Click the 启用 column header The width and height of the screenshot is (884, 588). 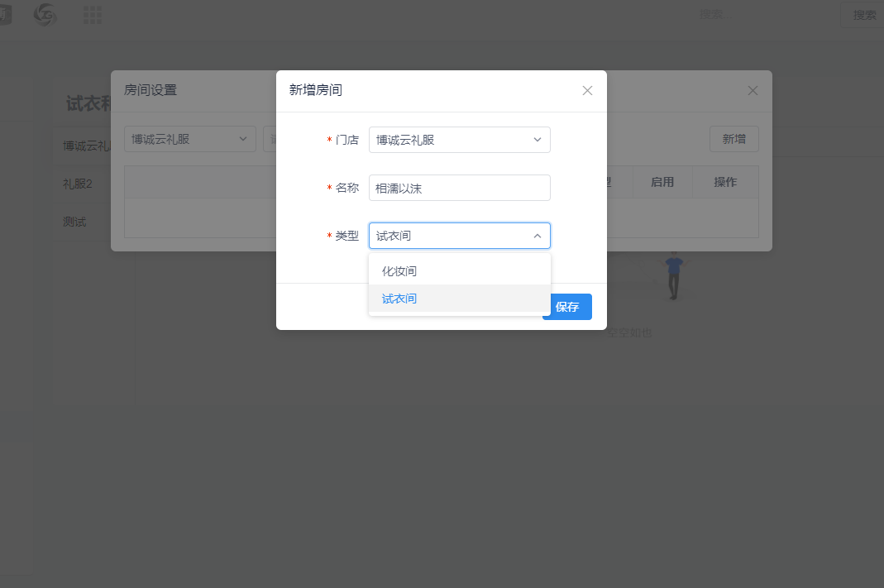[662, 181]
